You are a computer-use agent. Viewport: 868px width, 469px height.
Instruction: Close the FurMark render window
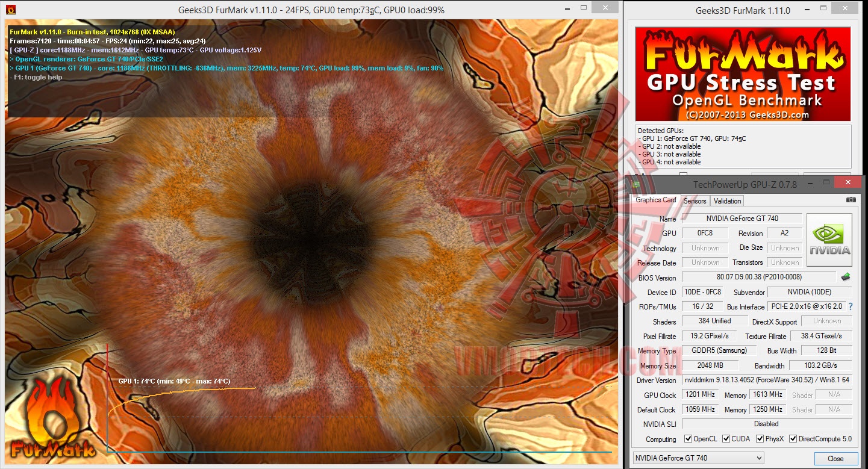click(604, 8)
